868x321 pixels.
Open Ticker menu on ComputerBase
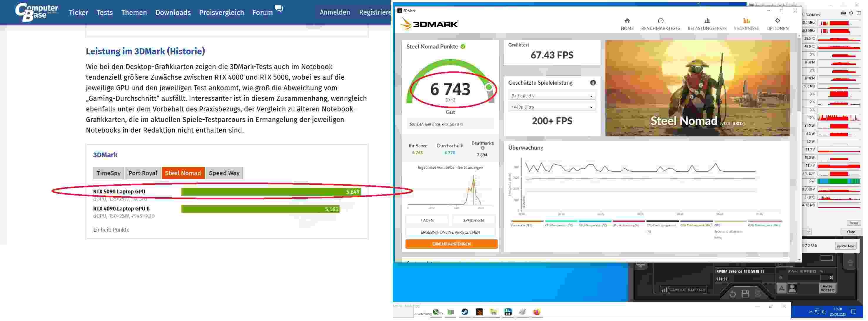click(x=79, y=12)
